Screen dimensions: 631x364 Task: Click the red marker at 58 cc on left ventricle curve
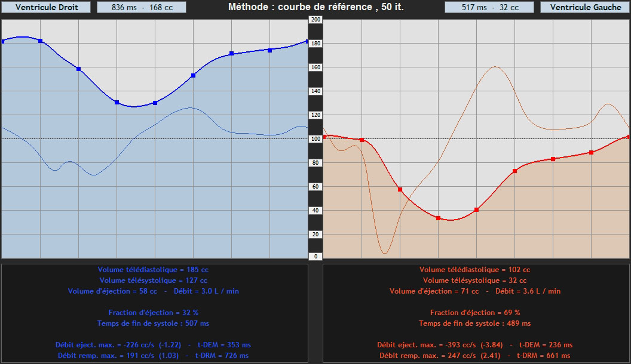click(400, 189)
